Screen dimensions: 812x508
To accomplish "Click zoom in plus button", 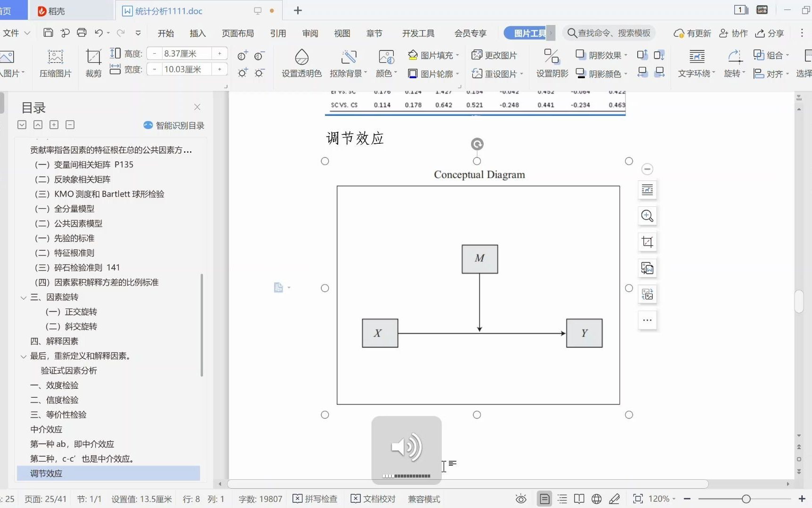I will coord(802,499).
